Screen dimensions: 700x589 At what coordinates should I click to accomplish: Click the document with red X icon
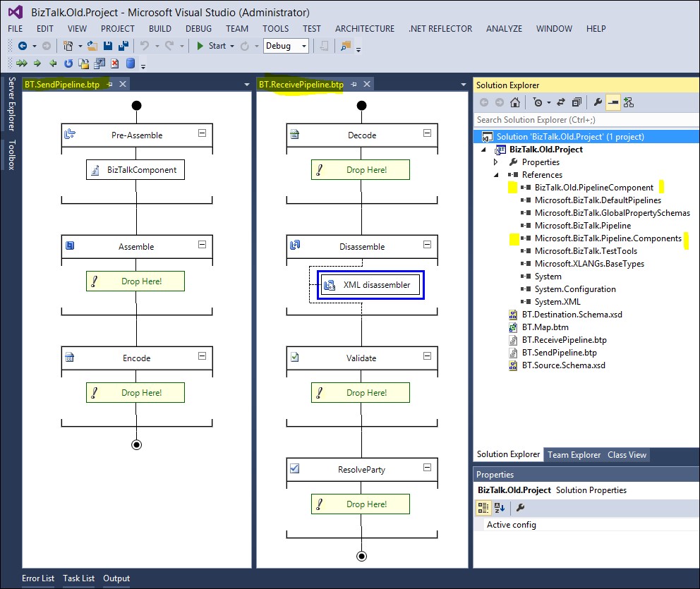click(x=115, y=63)
